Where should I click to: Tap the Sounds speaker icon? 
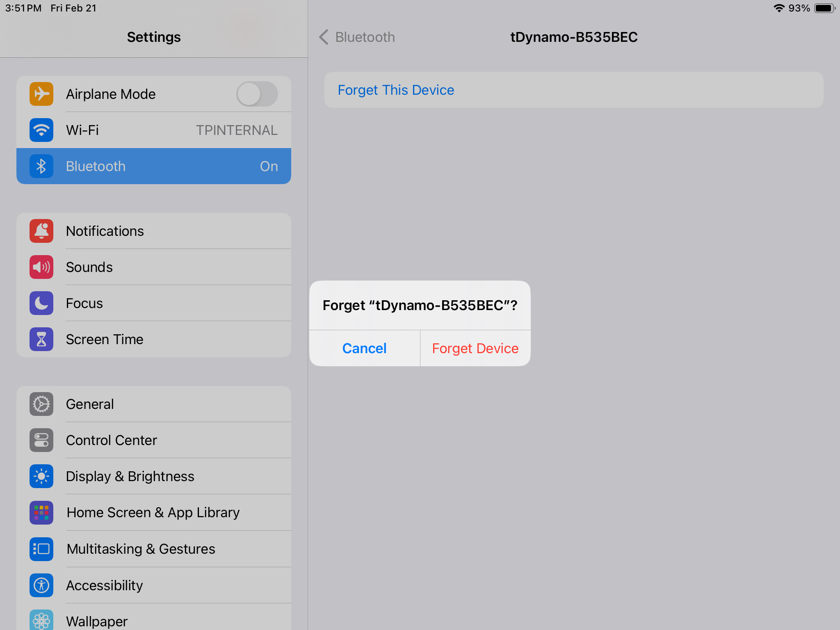coord(41,267)
